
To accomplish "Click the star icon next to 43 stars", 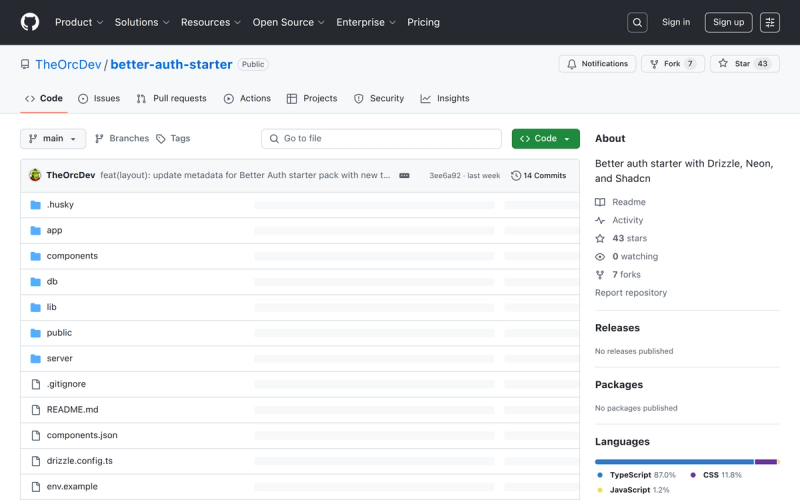I will tap(600, 238).
